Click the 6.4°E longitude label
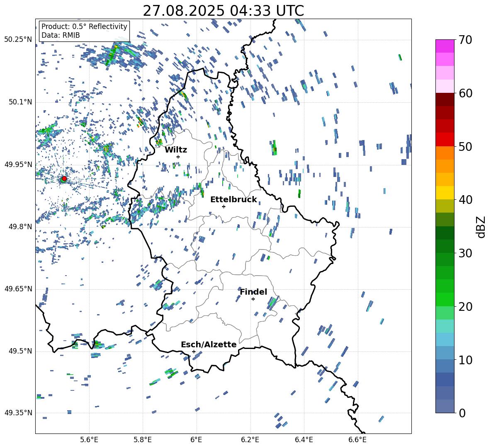 [x=304, y=440]
